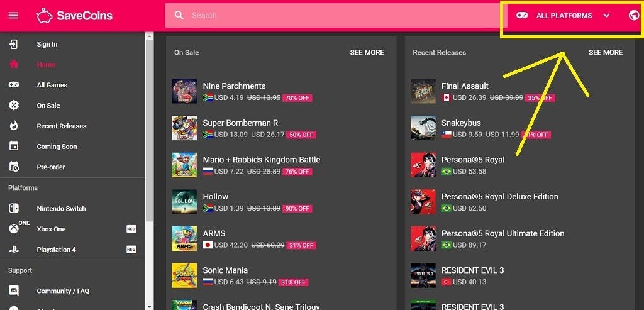Click the sidebar vertical scrollbar
Image resolution: width=644 pixels, height=310 pixels.
pos(149,131)
